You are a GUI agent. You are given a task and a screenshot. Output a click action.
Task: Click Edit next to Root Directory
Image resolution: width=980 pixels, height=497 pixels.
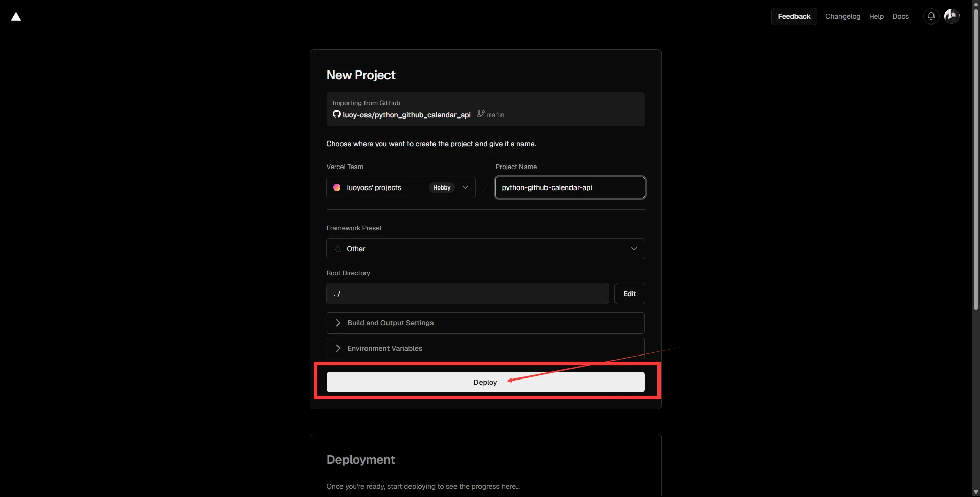pos(629,294)
